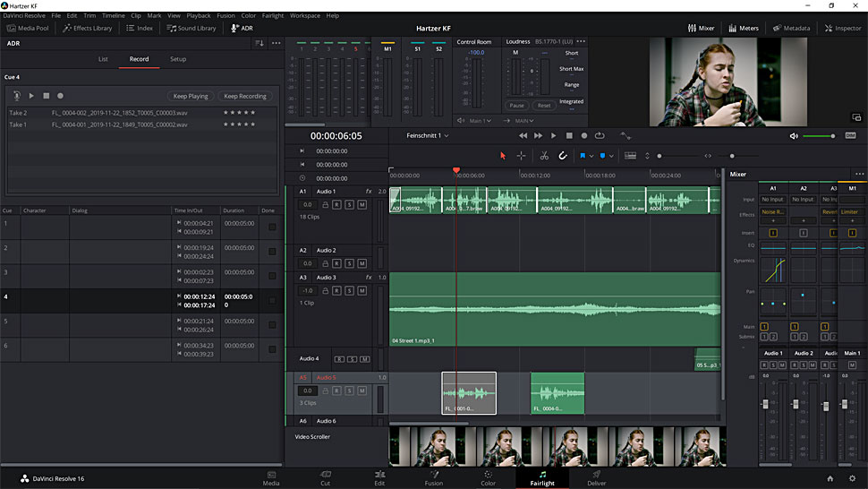Adjust Audio 1 mixer fader
The image size is (868, 489).
pos(766,404)
